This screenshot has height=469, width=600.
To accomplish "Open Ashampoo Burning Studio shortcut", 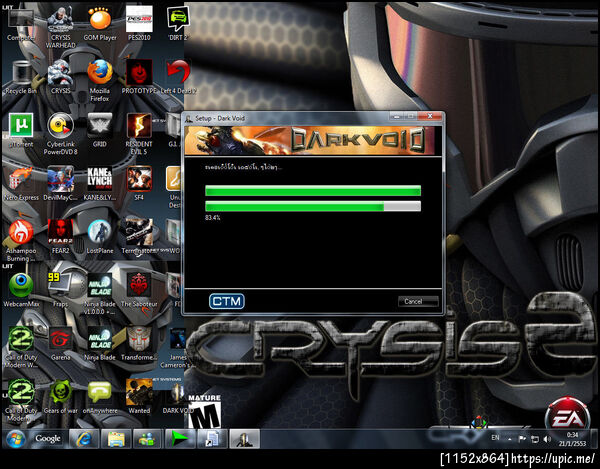I will click(21, 241).
